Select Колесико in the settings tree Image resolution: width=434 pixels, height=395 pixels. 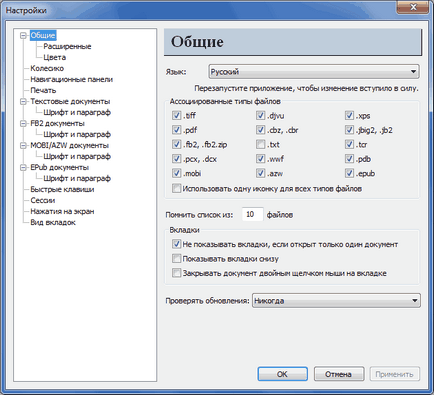click(47, 68)
